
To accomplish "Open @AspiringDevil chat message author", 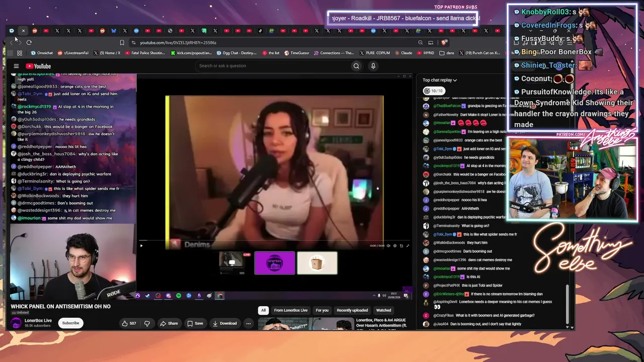I will coord(446,302).
